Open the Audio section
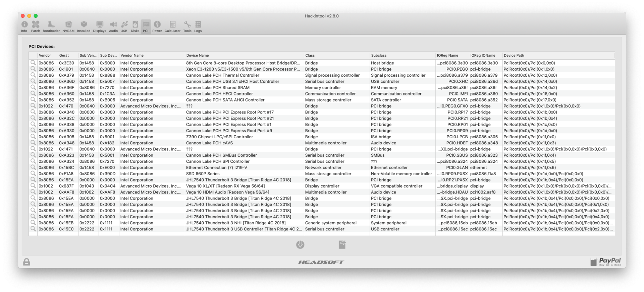The height and width of the screenshot is (292, 644). click(113, 26)
